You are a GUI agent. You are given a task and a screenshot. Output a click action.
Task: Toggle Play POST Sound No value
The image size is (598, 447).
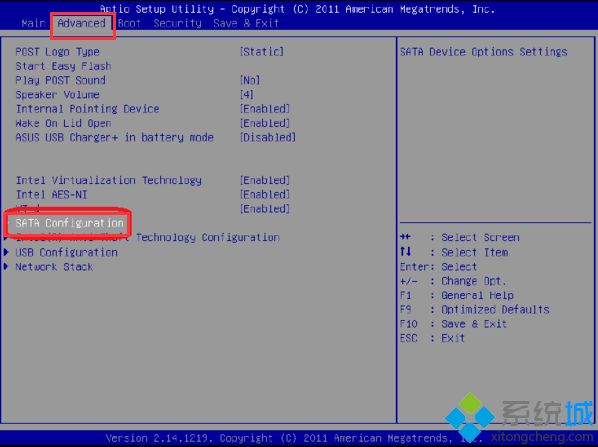[250, 80]
